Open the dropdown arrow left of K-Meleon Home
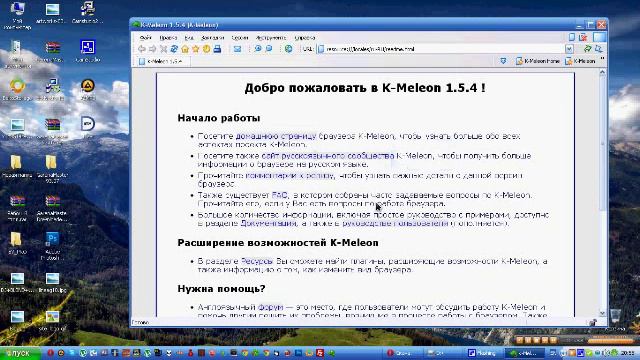The width and height of the screenshot is (640, 360). [503, 61]
